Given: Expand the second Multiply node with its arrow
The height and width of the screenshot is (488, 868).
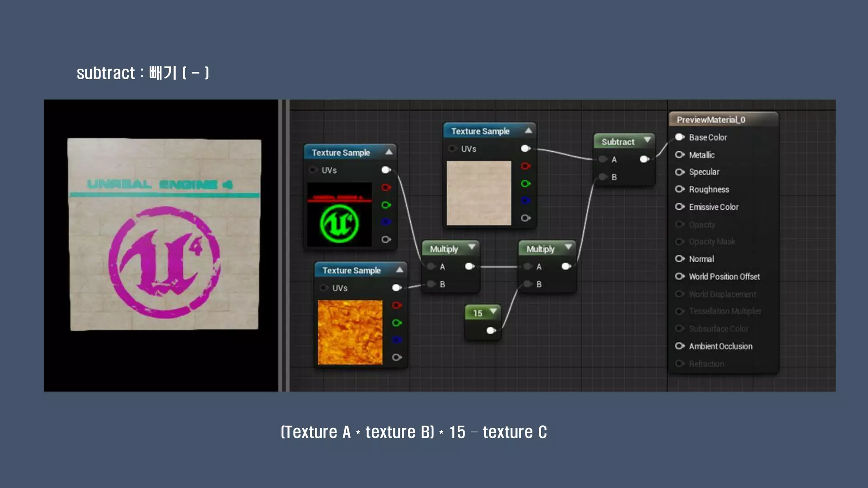Looking at the screenshot, I should coord(568,247).
